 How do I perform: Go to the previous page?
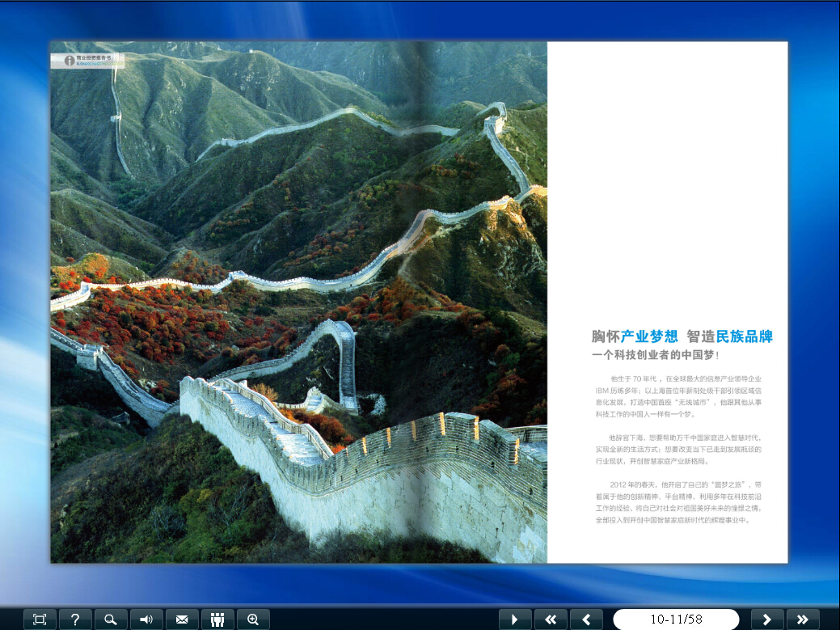pyautogui.click(x=586, y=619)
